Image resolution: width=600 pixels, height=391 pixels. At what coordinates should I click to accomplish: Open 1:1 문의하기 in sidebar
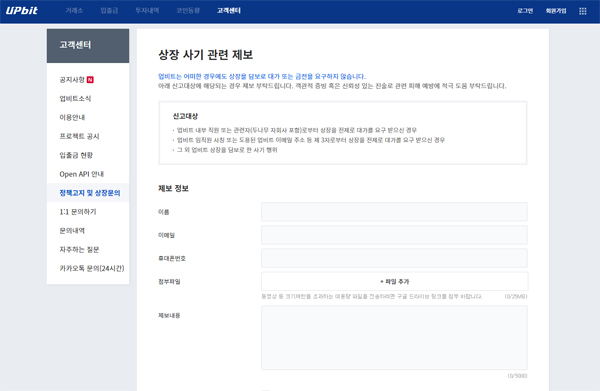(78, 212)
